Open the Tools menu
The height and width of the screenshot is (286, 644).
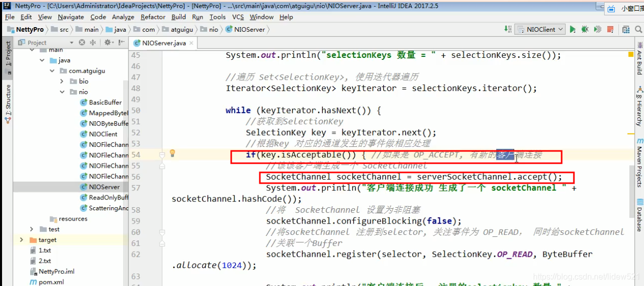[x=217, y=17]
